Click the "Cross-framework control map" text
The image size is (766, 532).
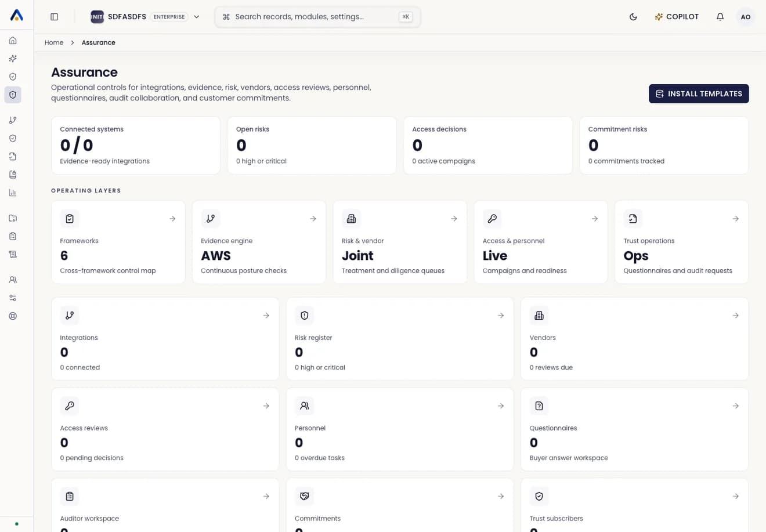[x=108, y=271]
